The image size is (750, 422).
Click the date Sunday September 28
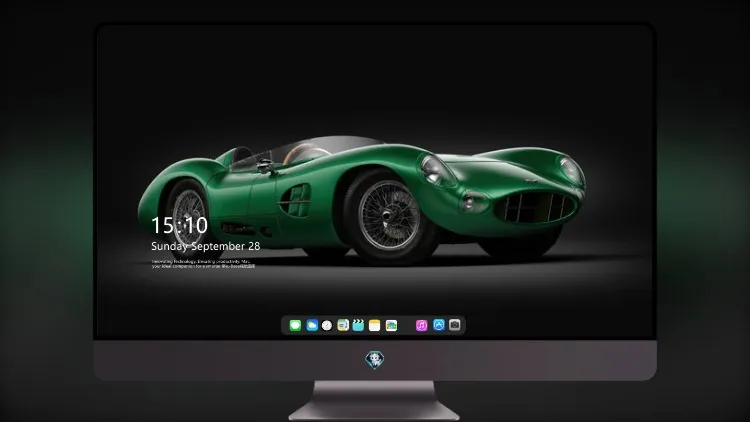pyautogui.click(x=206, y=246)
